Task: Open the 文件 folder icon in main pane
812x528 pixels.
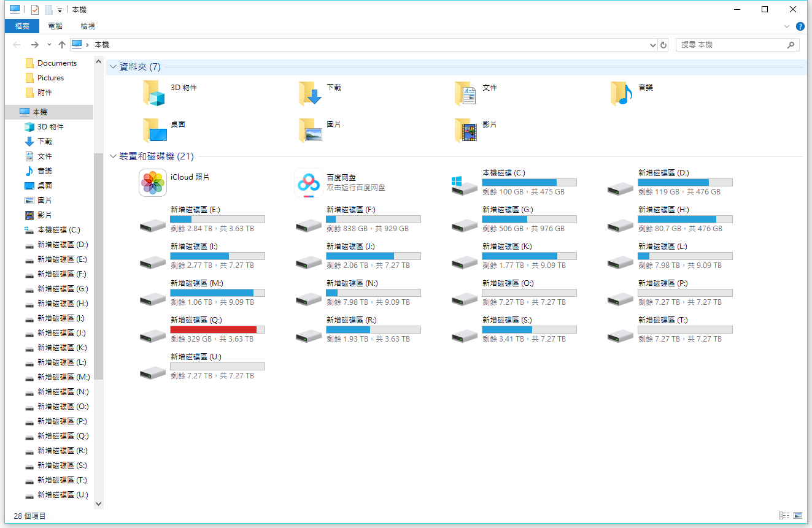Action: coord(466,94)
